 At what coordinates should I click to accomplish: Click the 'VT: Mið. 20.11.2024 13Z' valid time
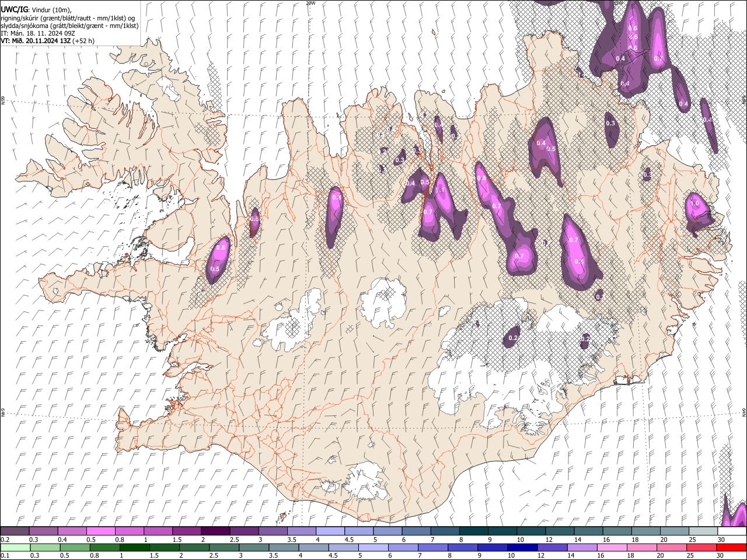point(35,41)
